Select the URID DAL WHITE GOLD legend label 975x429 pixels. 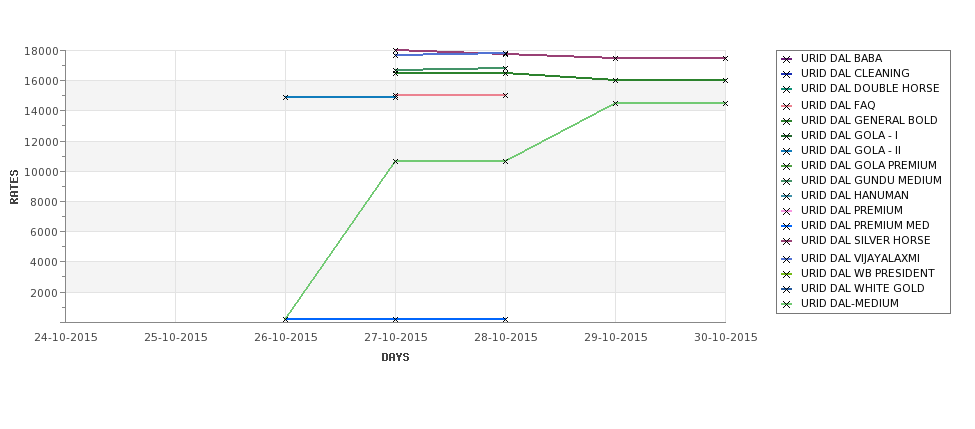click(862, 288)
